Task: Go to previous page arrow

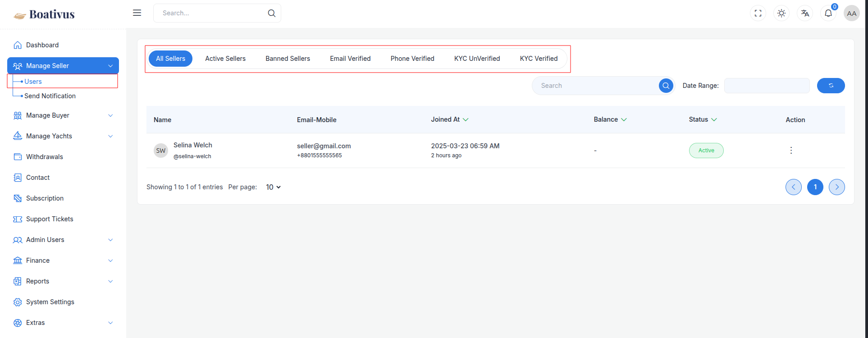Action: (794, 187)
